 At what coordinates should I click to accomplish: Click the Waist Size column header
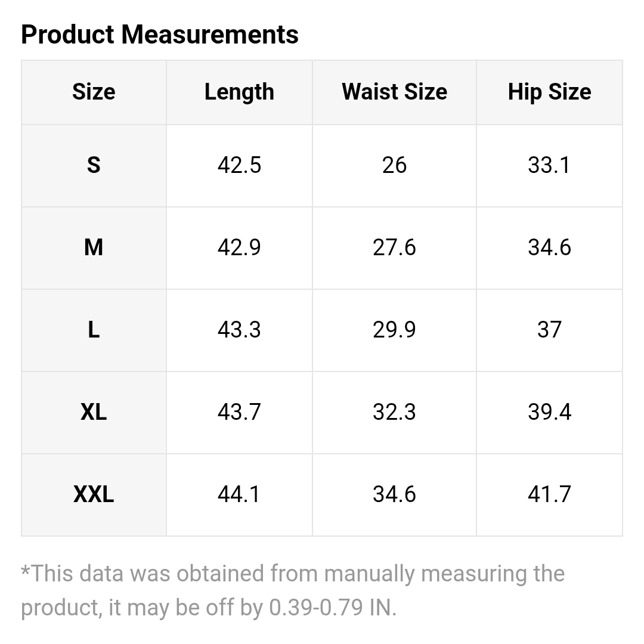[x=394, y=92]
